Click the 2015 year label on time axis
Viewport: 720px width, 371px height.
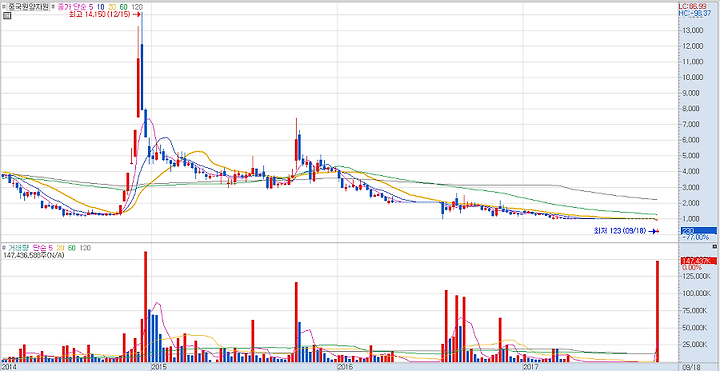tap(159, 367)
